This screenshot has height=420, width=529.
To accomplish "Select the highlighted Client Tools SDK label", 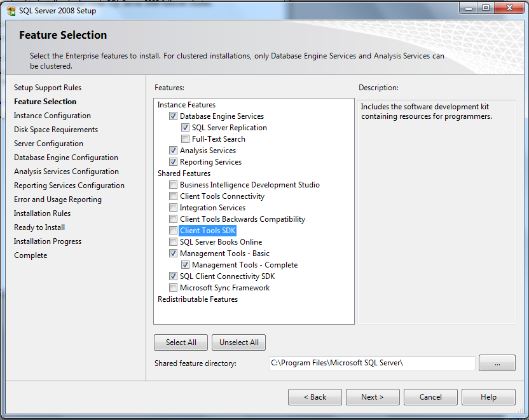I will pyautogui.click(x=207, y=231).
